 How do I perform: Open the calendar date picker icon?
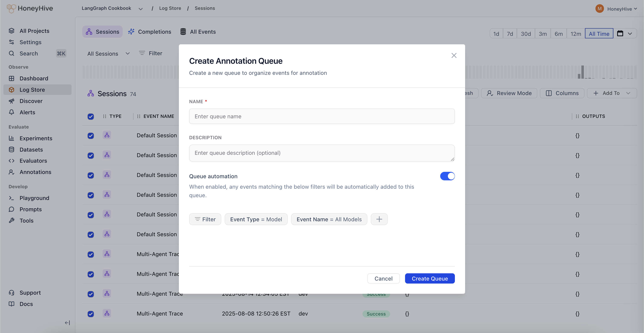click(620, 33)
